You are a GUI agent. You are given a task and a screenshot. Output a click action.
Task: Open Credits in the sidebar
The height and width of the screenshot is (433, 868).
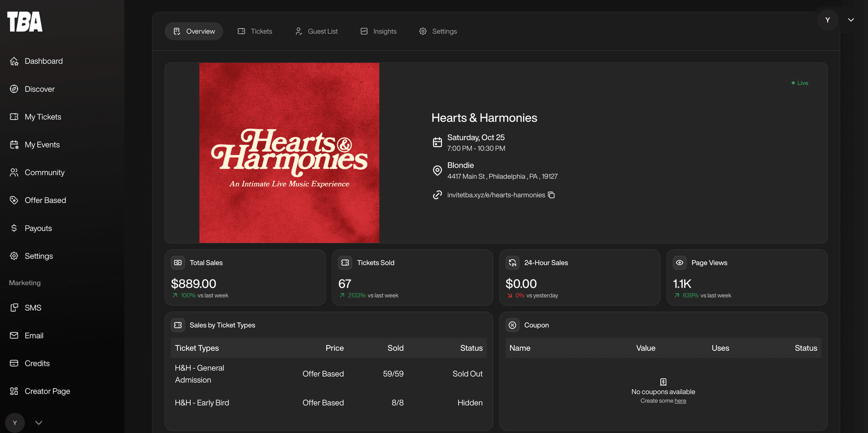(x=30, y=364)
